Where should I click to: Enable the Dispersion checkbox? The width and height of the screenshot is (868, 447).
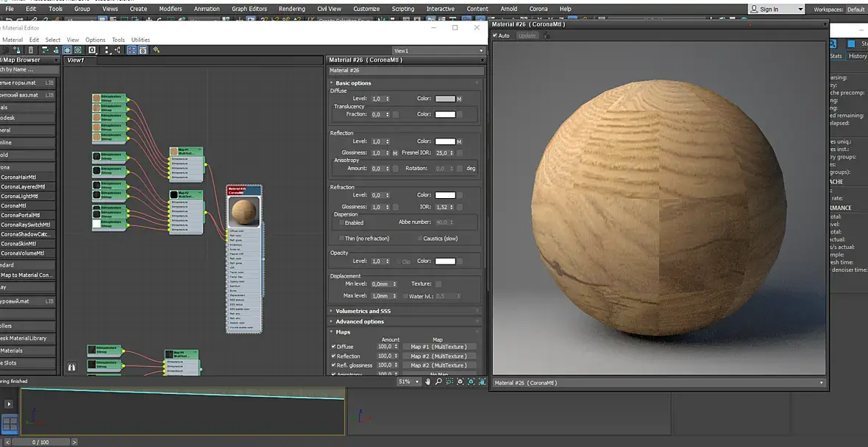[x=342, y=222]
